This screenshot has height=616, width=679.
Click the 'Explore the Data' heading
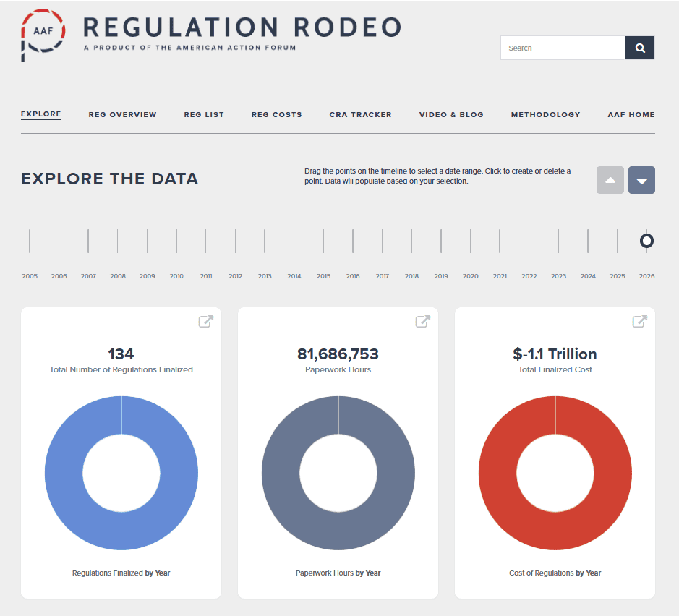tap(110, 179)
